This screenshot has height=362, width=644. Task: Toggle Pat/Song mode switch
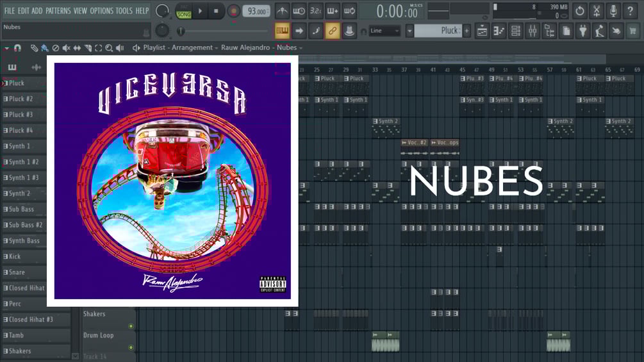click(x=184, y=11)
